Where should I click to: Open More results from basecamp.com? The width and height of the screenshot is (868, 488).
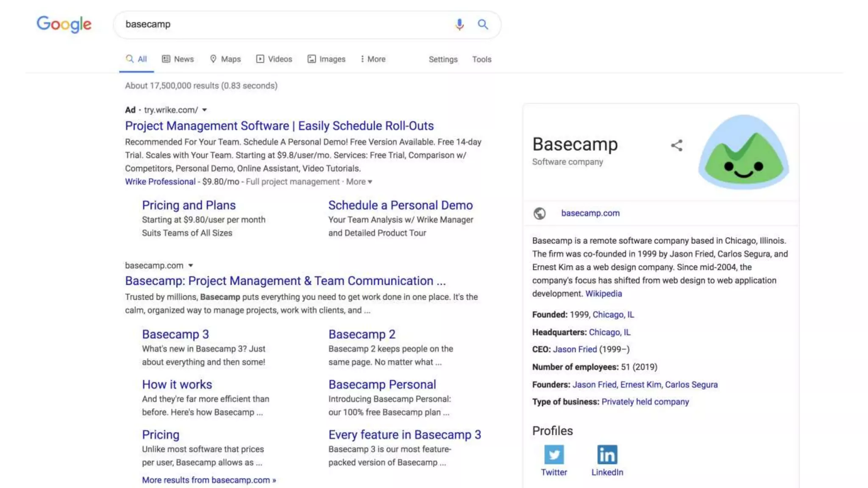(209, 480)
